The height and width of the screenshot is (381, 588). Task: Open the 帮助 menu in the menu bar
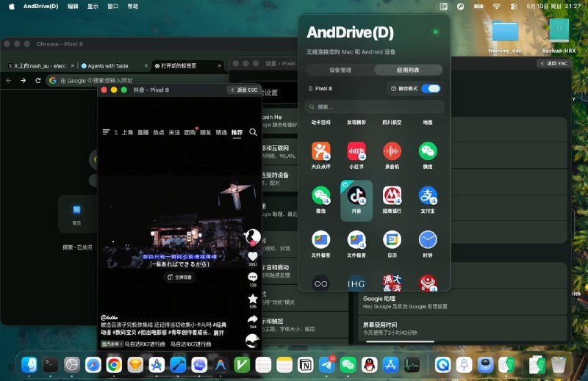tap(133, 6)
